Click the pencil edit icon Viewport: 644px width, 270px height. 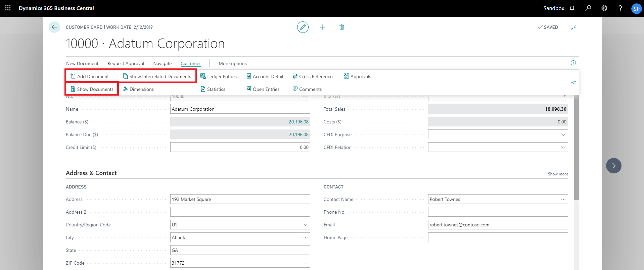pyautogui.click(x=303, y=27)
